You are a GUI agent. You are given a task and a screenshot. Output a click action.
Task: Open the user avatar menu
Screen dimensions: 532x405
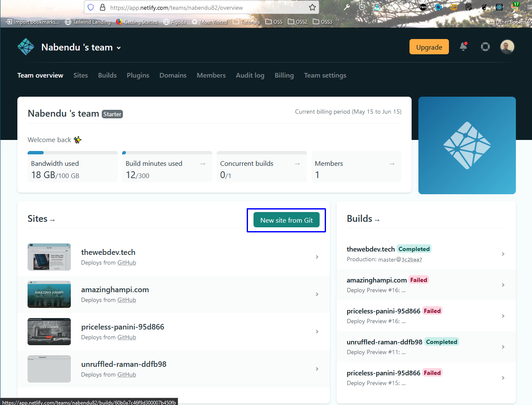507,47
